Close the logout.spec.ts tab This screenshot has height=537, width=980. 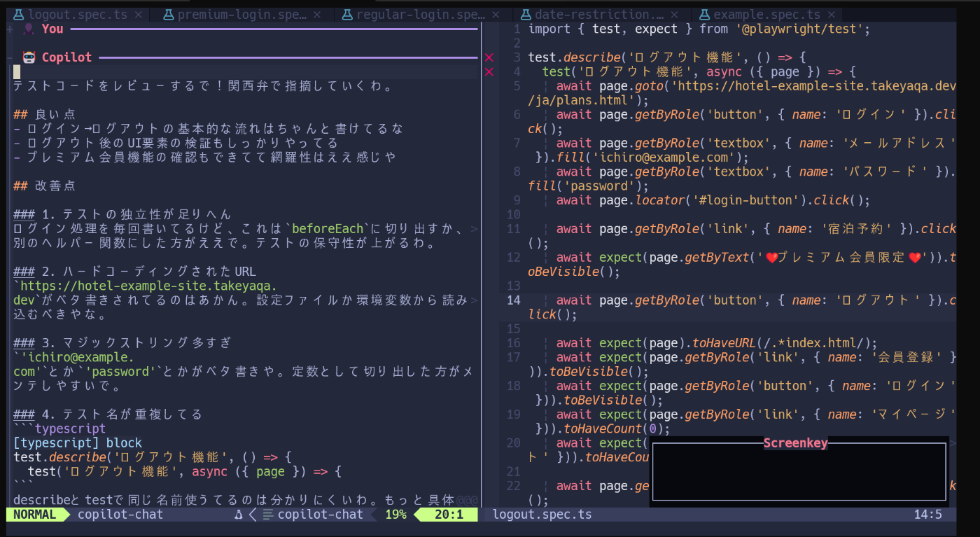click(x=138, y=14)
